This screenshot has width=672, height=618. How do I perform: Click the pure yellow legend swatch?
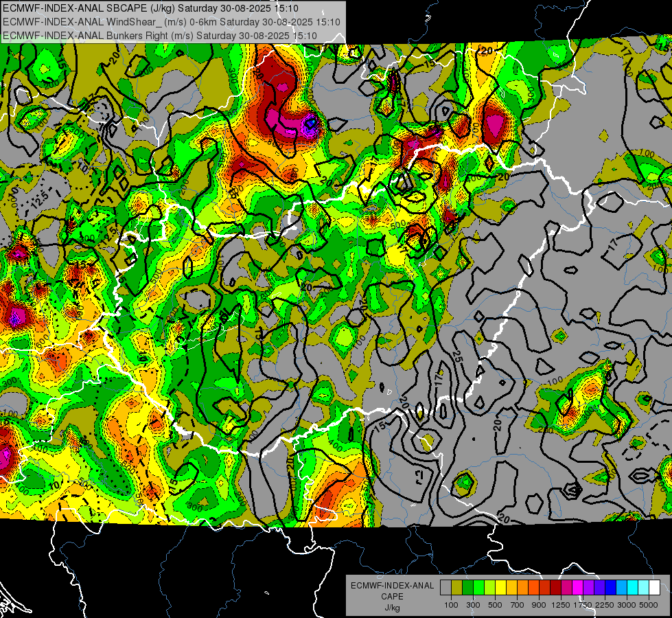click(500, 588)
